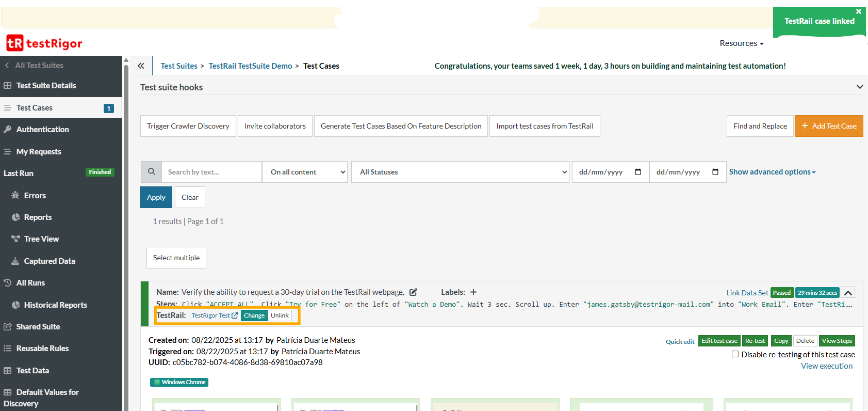Click the first date input field
This screenshot has width=868, height=411.
[x=610, y=172]
